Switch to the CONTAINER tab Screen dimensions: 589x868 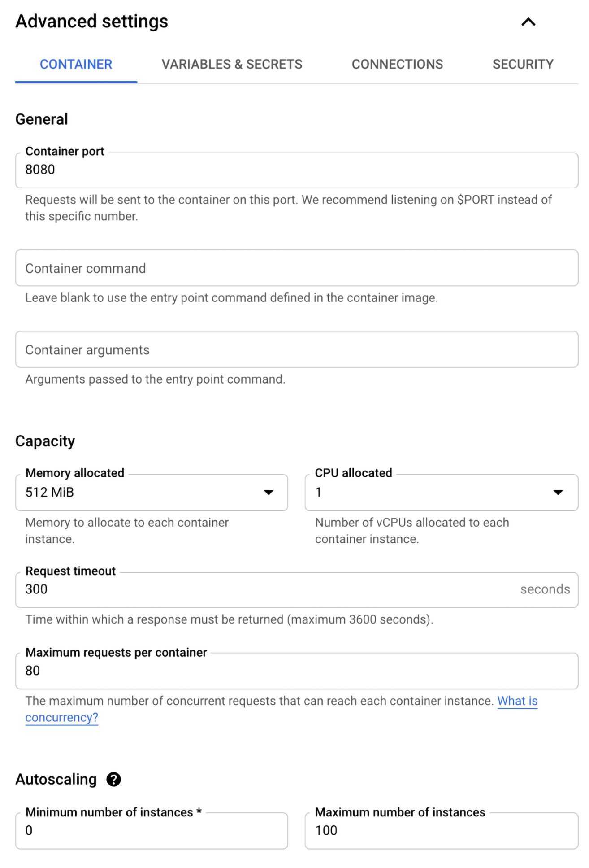[76, 64]
